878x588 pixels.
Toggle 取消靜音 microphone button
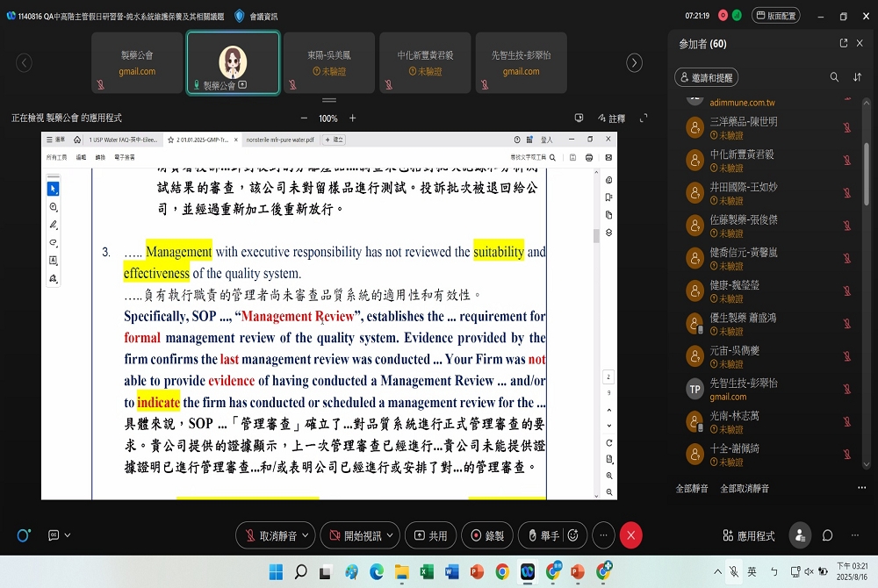pyautogui.click(x=271, y=535)
